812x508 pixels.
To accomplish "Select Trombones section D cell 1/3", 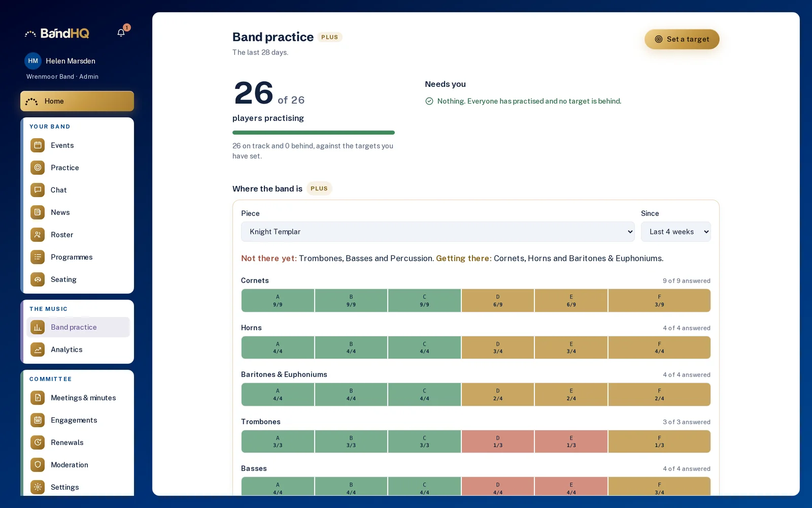I will tap(498, 441).
